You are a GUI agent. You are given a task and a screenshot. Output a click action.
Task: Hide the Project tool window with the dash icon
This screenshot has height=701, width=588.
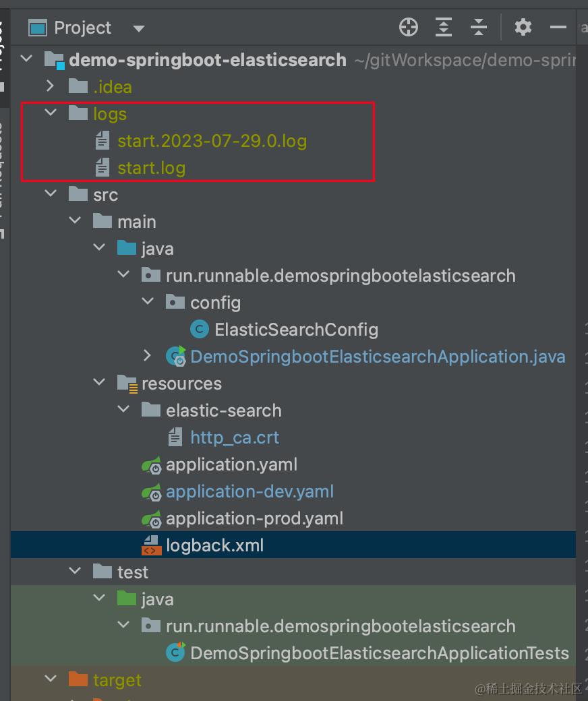point(558,27)
